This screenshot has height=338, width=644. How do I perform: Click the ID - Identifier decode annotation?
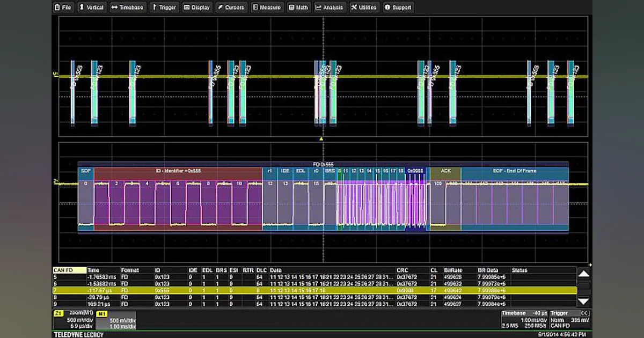click(x=178, y=171)
